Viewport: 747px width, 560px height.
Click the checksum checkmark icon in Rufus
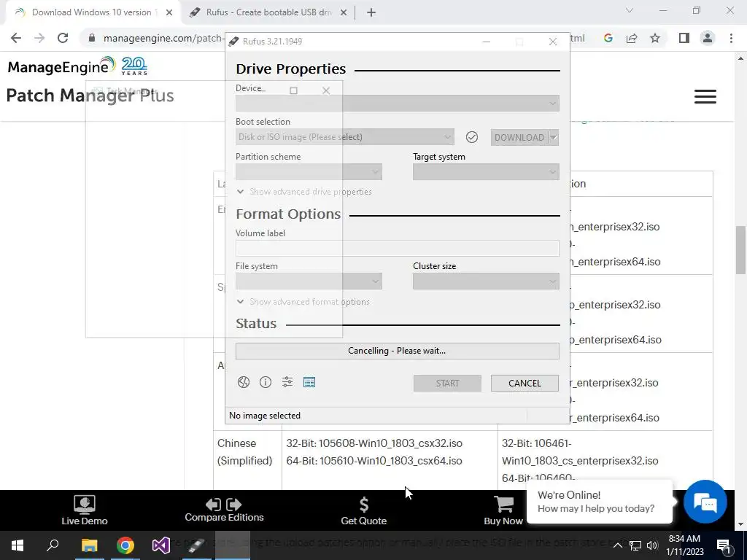tap(472, 137)
